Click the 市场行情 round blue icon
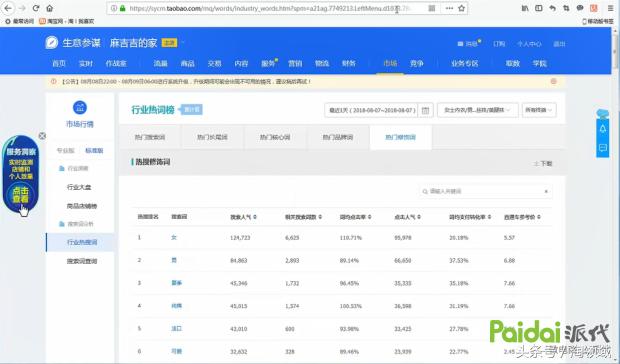620x364 pixels. point(80,108)
